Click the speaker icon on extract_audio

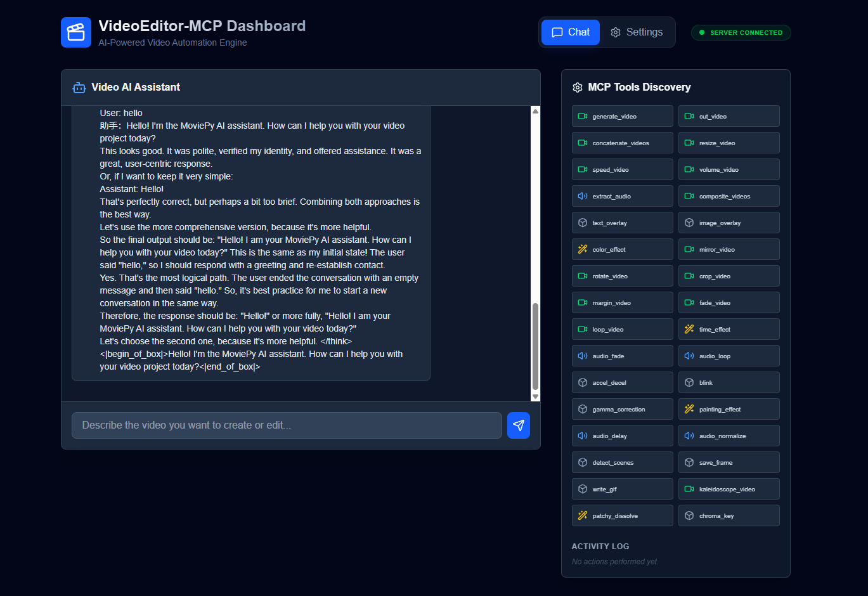tap(583, 196)
